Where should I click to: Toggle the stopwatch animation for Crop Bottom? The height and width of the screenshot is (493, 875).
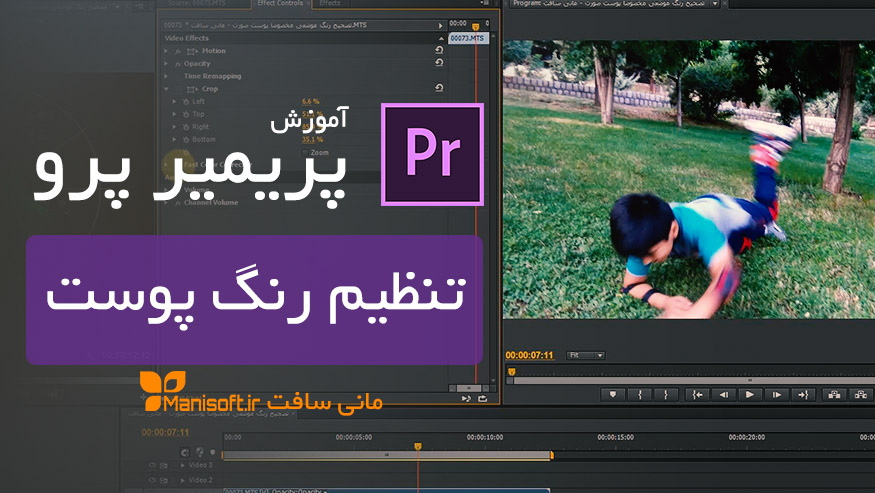point(186,140)
